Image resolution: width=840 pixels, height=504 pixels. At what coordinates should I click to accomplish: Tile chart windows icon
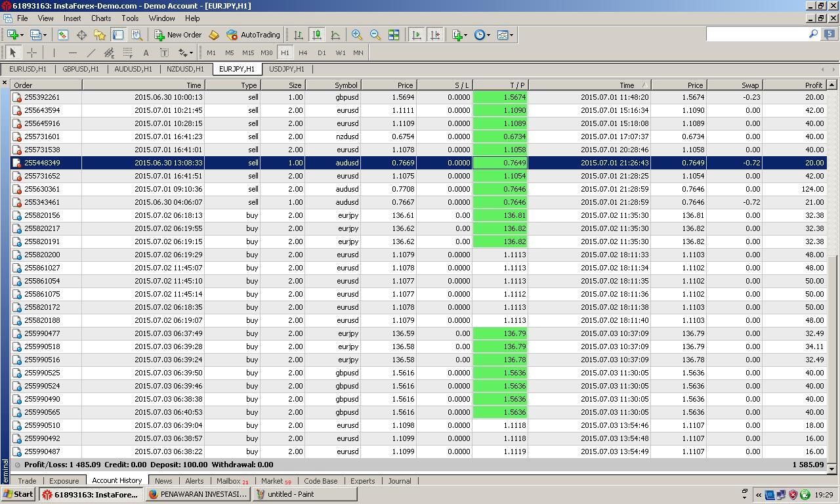(394, 35)
